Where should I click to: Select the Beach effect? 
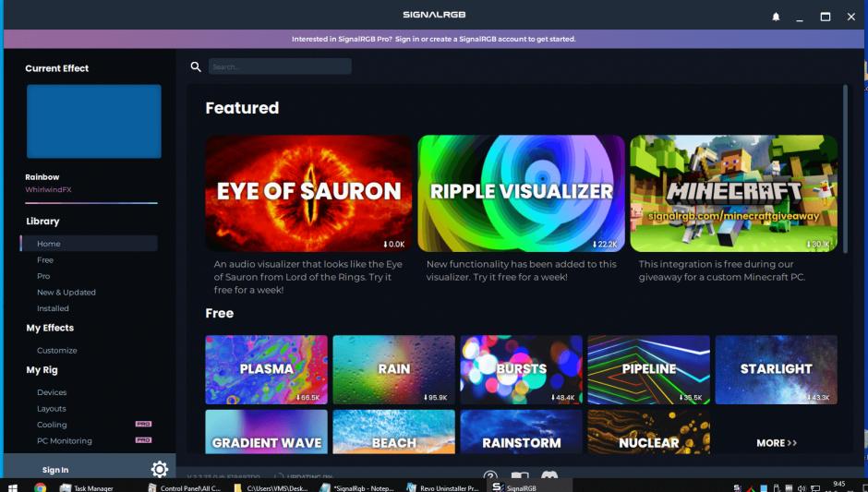393,432
